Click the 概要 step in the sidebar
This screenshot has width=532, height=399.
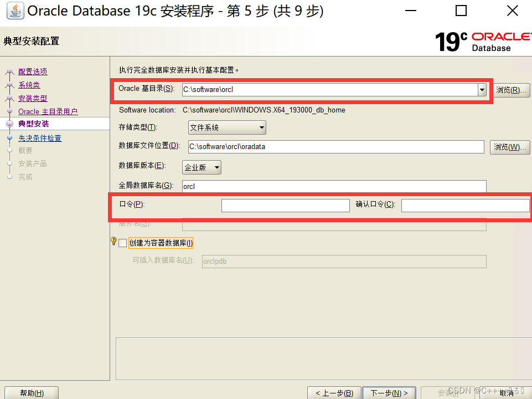point(25,150)
